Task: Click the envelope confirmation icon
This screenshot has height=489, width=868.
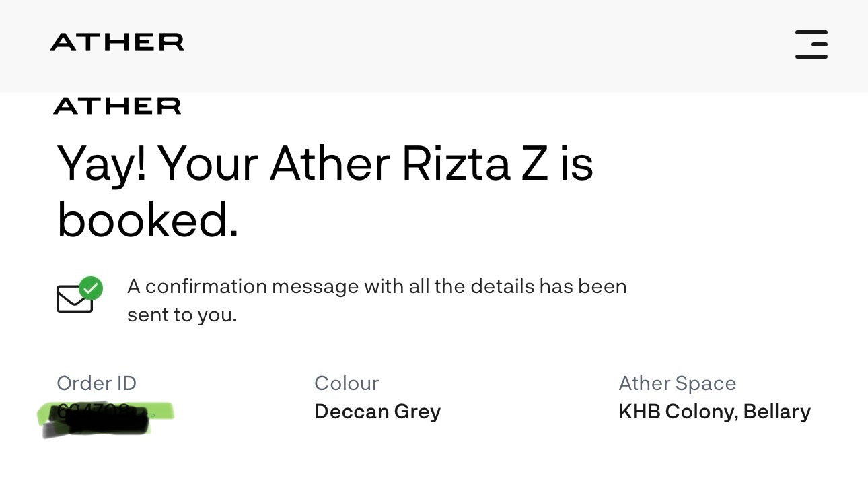Action: pos(73,300)
